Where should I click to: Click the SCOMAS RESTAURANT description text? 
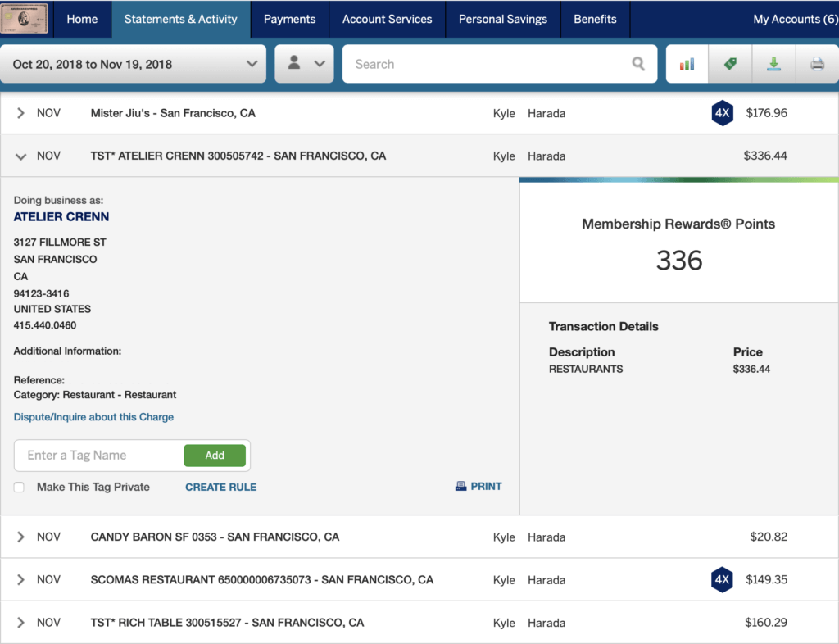click(x=261, y=580)
